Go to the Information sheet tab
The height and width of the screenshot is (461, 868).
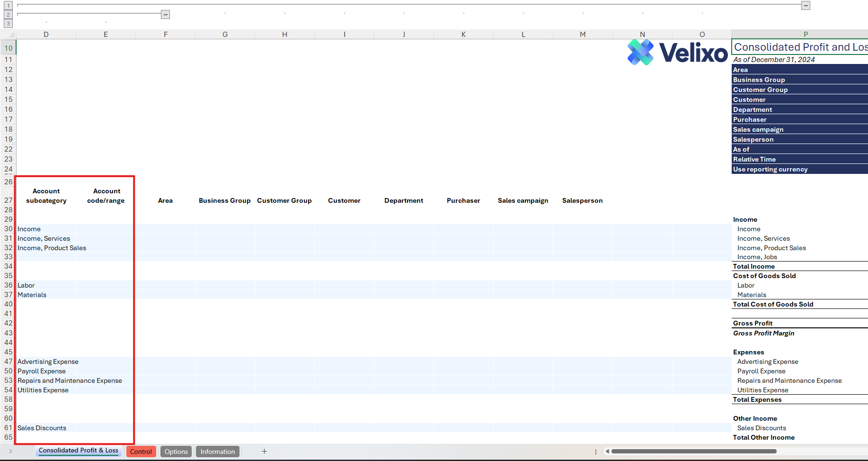(218, 452)
